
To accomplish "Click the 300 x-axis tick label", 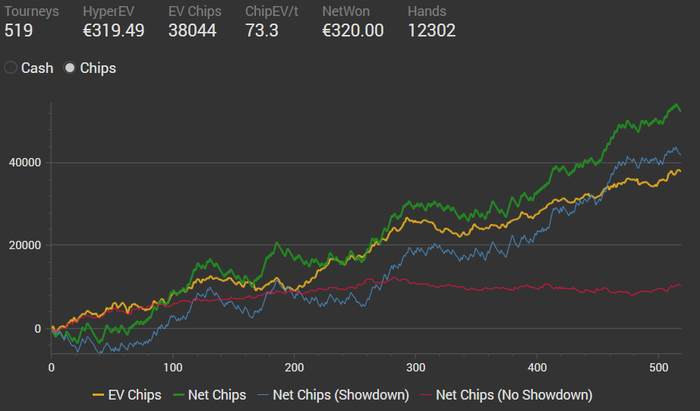I will pyautogui.click(x=415, y=368).
